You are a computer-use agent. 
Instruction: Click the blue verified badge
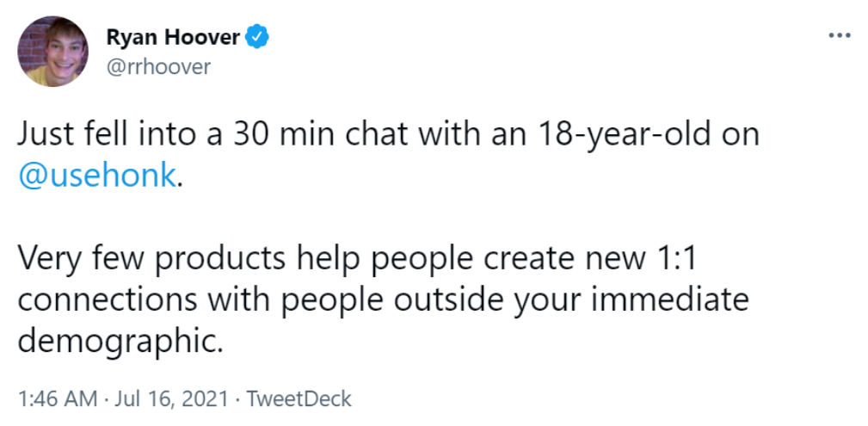click(x=257, y=37)
